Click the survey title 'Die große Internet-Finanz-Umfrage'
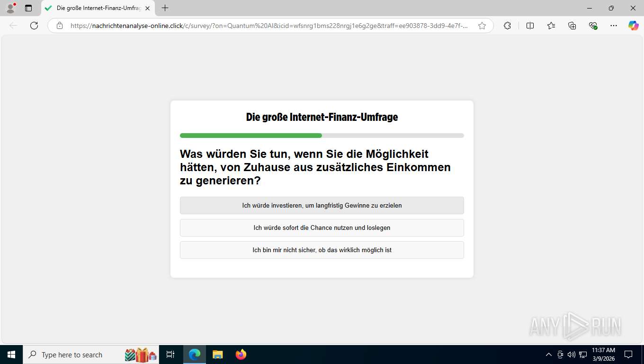The width and height of the screenshot is (644, 364). pos(322,117)
